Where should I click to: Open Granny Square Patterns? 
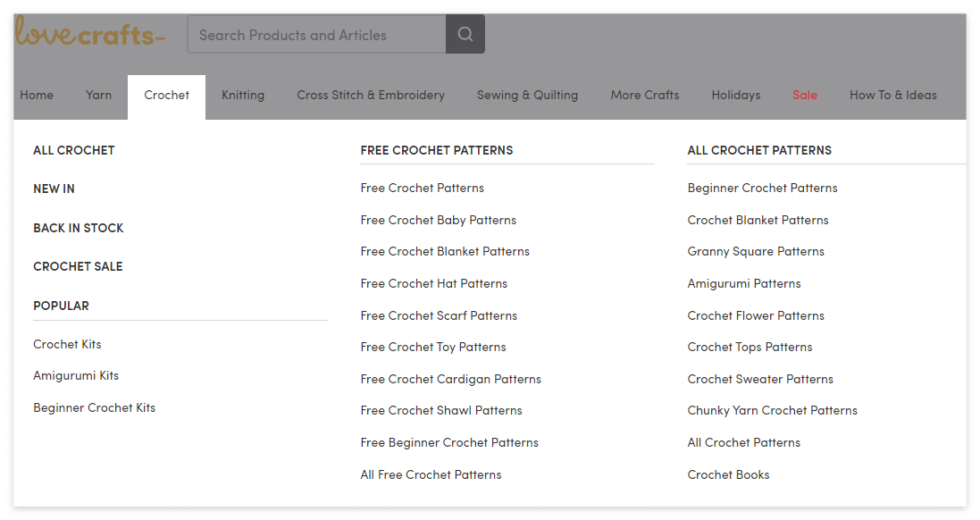pyautogui.click(x=756, y=251)
